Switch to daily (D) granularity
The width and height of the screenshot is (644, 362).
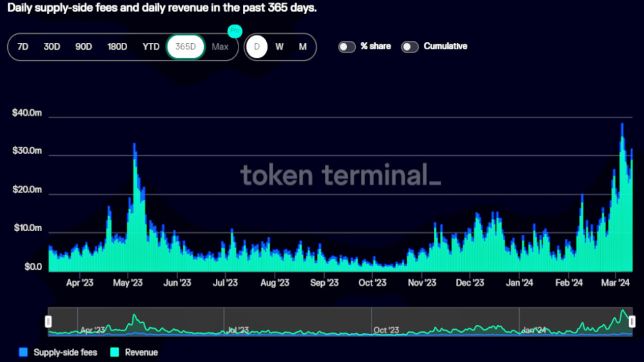click(257, 47)
